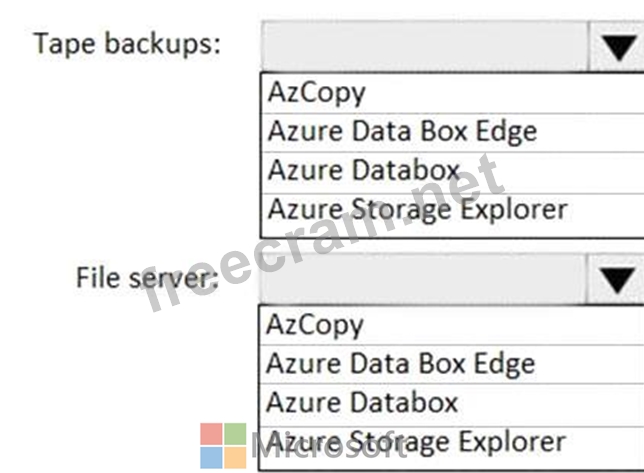The height and width of the screenshot is (473, 644).
Task: Select AzCopy in Tape backups list
Action: (x=316, y=93)
